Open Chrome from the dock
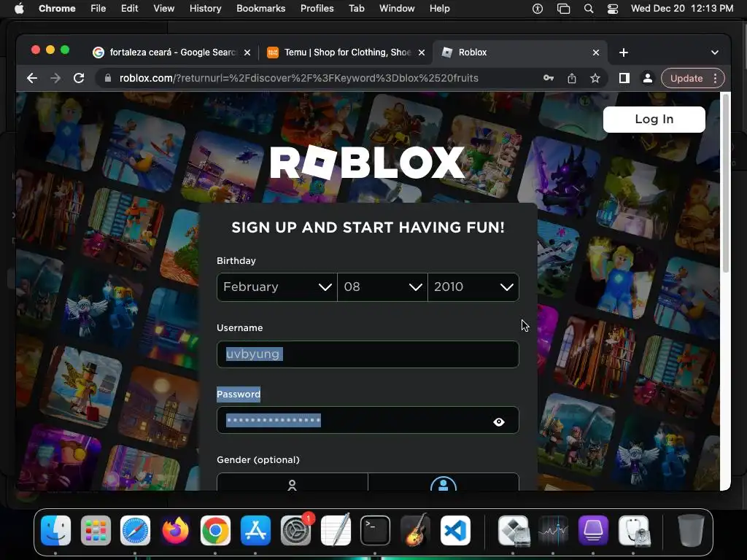 point(215,531)
